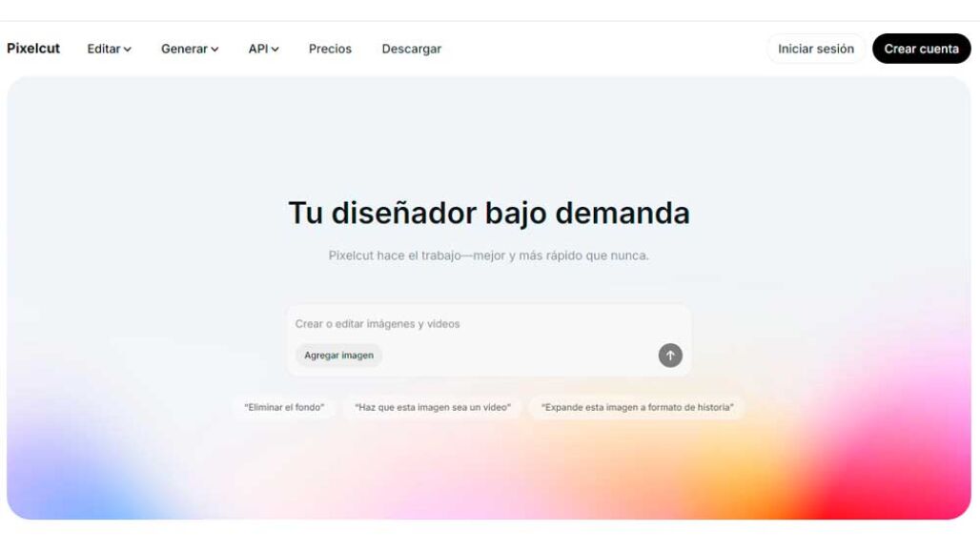Pick "Expande esta imagen a formato de historia" chip
This screenshot has width=980, height=551.
[637, 407]
